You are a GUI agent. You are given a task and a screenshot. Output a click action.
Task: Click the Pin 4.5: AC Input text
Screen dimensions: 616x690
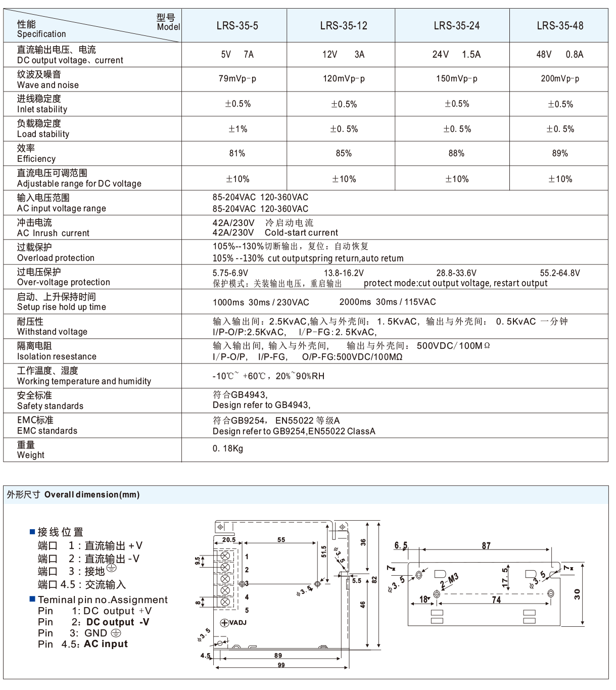point(83,645)
